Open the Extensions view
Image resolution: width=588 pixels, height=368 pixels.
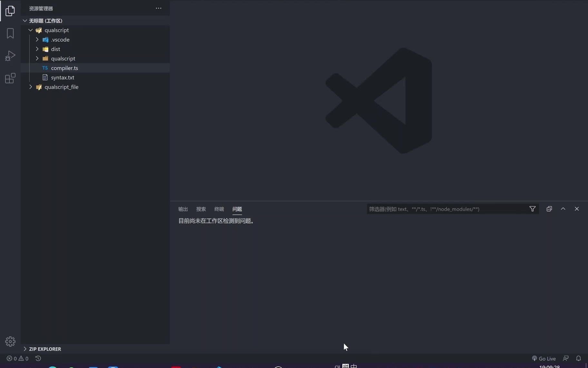coord(10,78)
